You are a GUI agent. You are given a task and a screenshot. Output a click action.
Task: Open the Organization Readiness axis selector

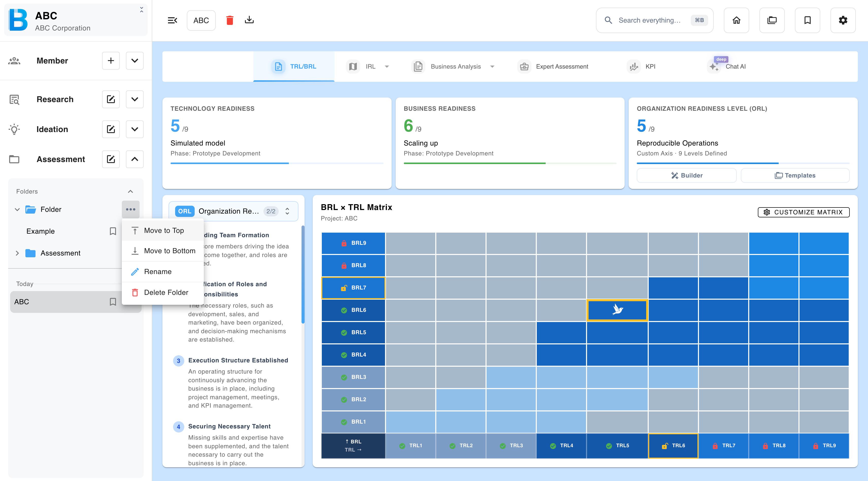[x=233, y=211]
